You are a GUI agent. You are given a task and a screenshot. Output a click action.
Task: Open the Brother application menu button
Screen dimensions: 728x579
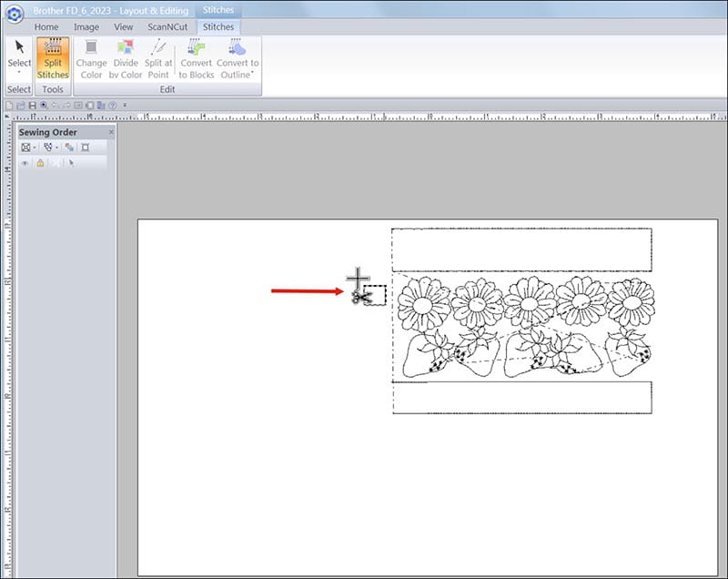coord(15,13)
